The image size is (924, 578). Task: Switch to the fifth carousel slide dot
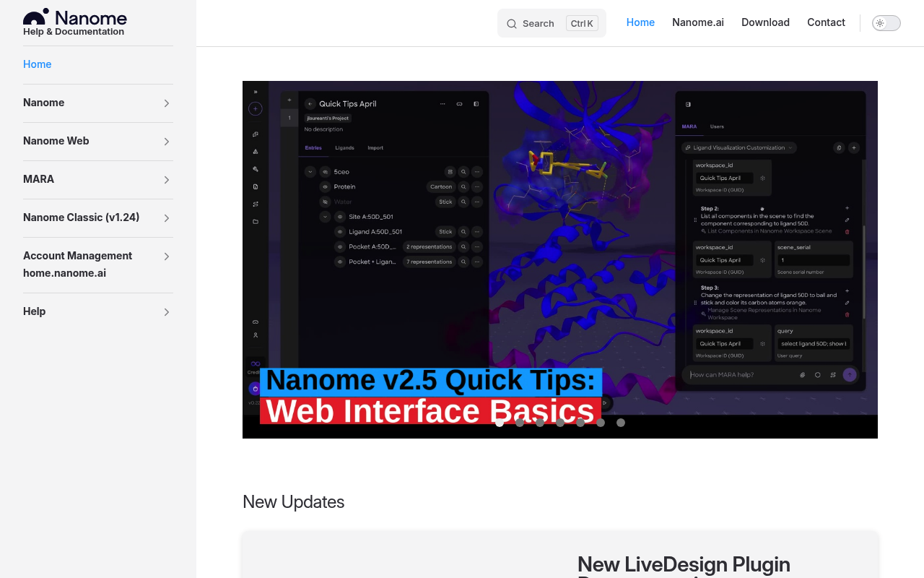[580, 423]
